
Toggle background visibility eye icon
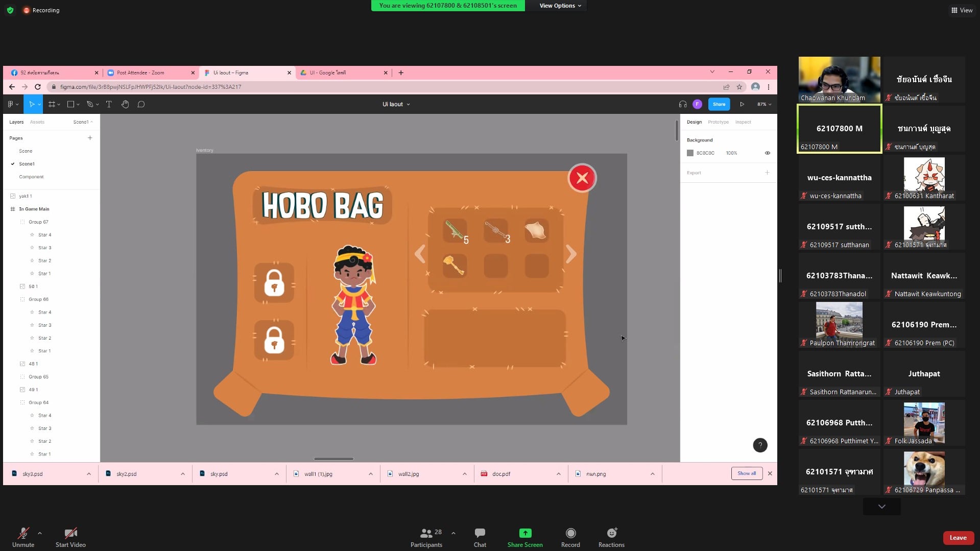pos(767,153)
